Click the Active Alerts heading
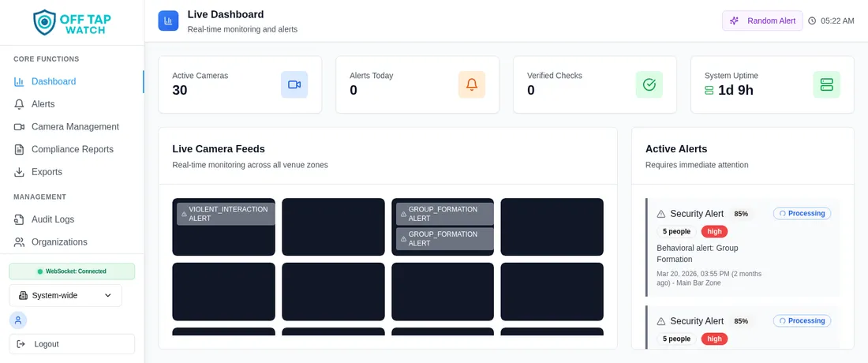 pos(676,149)
